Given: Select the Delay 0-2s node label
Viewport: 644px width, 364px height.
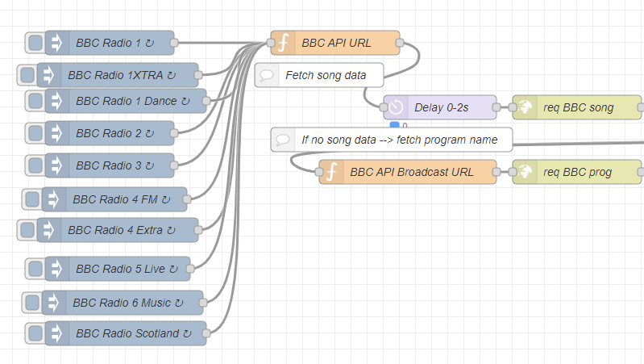Looking at the screenshot, I should tap(442, 108).
